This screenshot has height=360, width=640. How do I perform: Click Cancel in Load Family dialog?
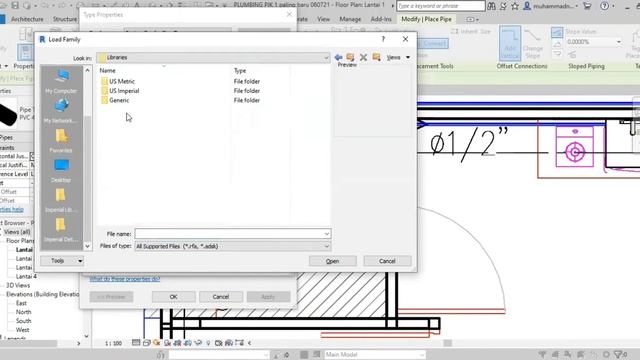pos(387,261)
